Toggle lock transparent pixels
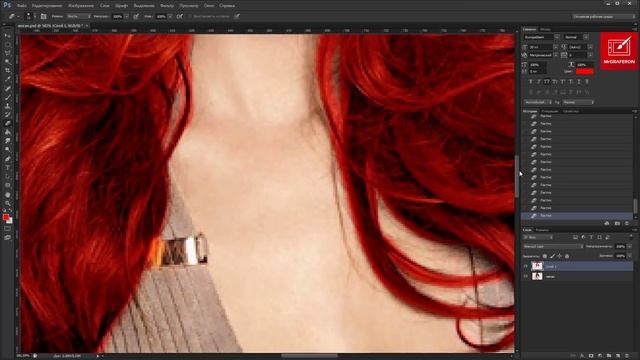640x360 pixels. (x=545, y=256)
